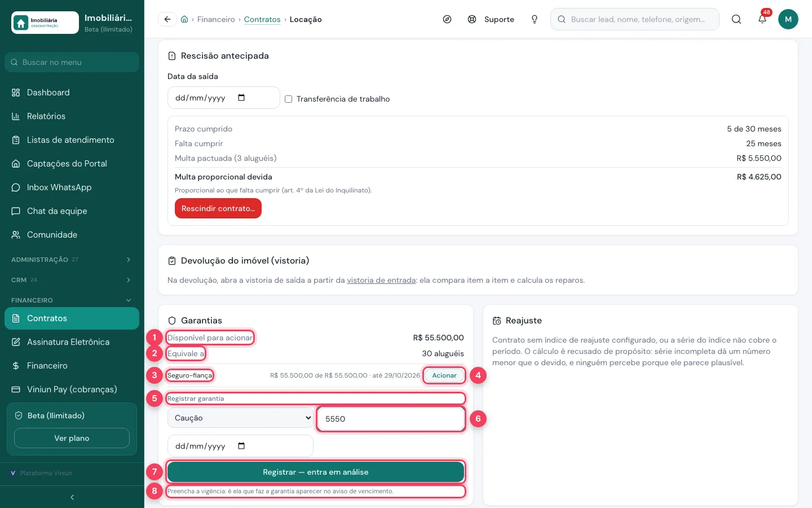Open notifications bell with 48 badge
Viewport: 812px width, 508px height.
tap(762, 19)
